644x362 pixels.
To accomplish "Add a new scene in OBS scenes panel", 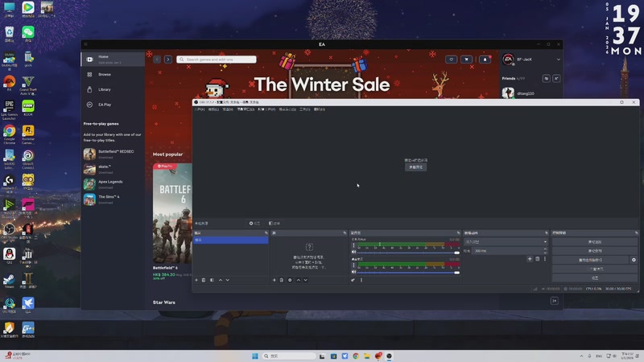I will point(196,280).
